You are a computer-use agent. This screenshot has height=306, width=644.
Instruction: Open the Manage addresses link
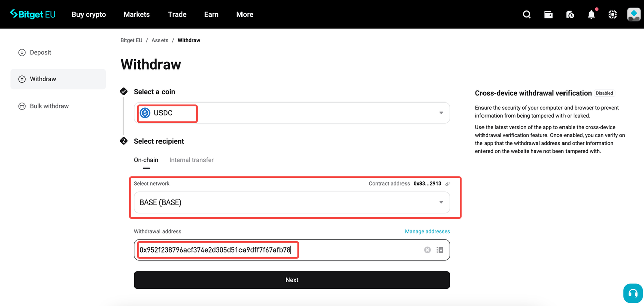pyautogui.click(x=427, y=231)
